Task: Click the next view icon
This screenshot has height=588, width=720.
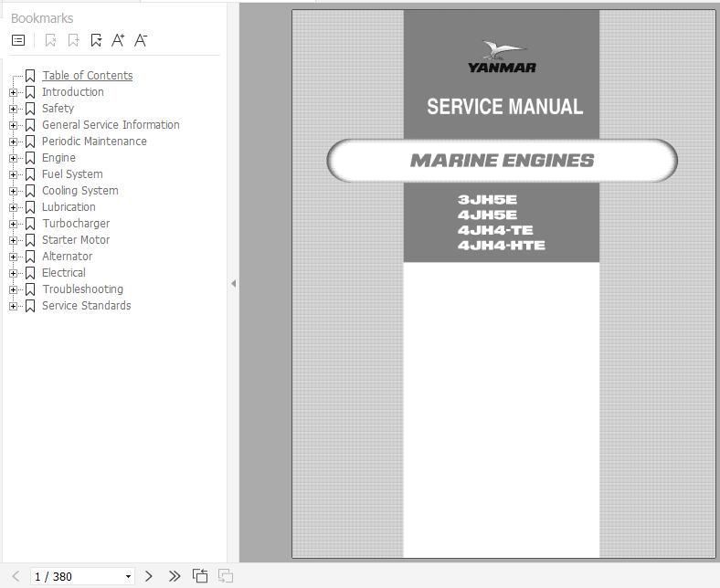Action: click(x=225, y=575)
